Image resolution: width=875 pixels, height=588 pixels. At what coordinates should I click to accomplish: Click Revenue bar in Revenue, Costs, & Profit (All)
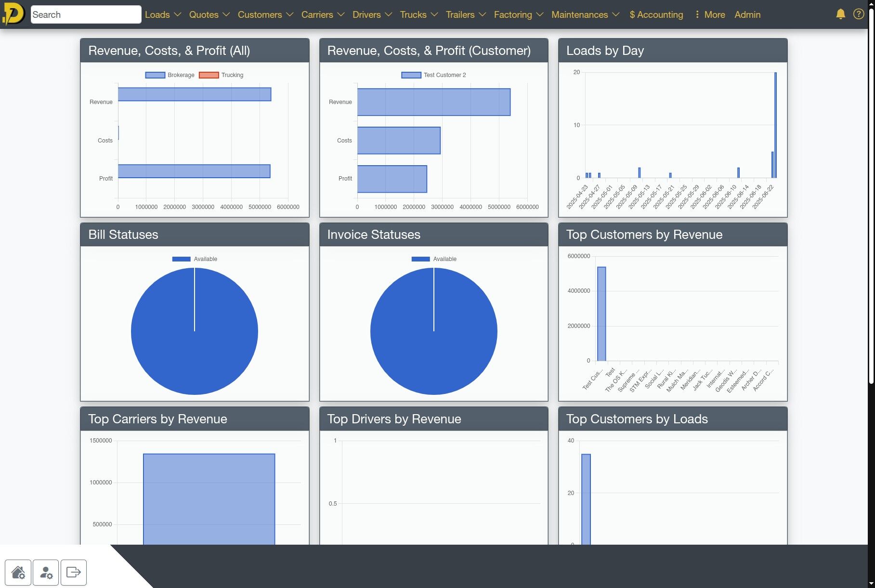[195, 94]
